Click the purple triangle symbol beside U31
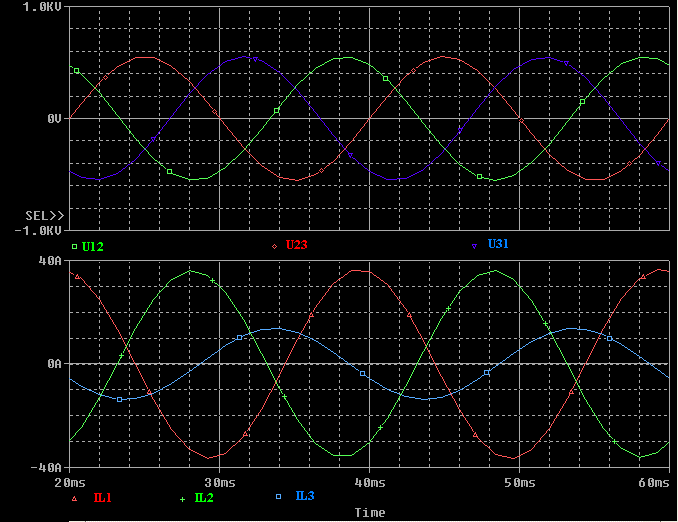The image size is (678, 522). pyautogui.click(x=474, y=246)
